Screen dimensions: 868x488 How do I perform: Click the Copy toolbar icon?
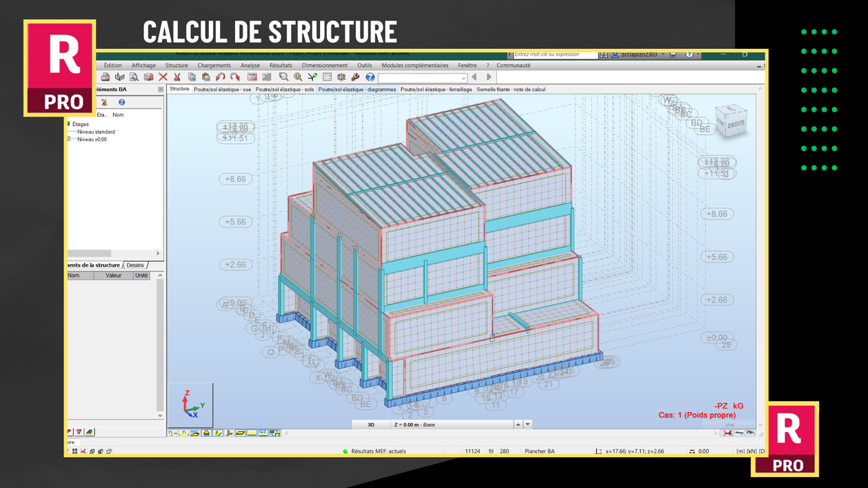192,77
